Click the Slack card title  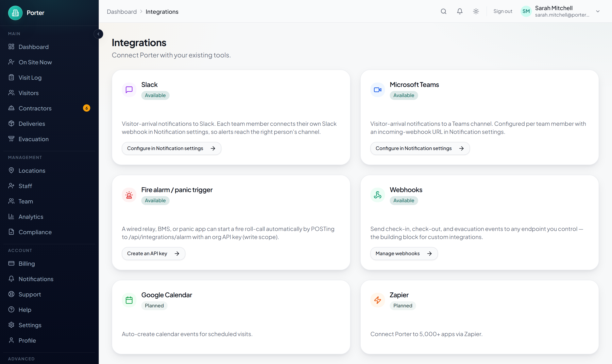coord(149,85)
